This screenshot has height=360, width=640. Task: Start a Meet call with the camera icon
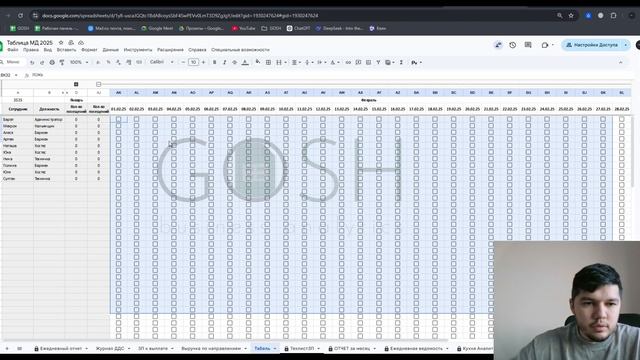(545, 45)
